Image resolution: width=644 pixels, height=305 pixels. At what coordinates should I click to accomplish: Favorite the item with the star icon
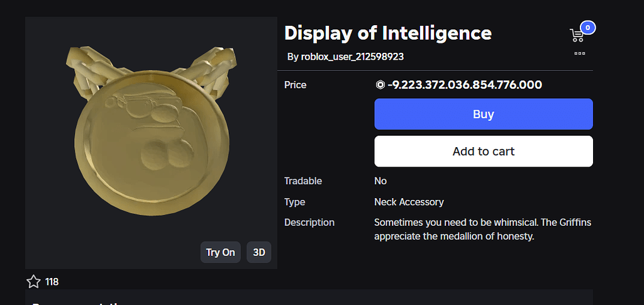[x=33, y=282]
